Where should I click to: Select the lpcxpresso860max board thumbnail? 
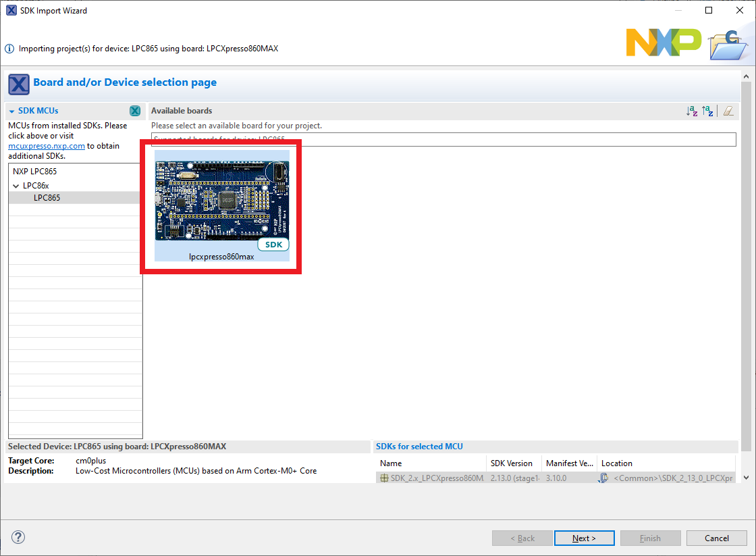click(x=222, y=203)
